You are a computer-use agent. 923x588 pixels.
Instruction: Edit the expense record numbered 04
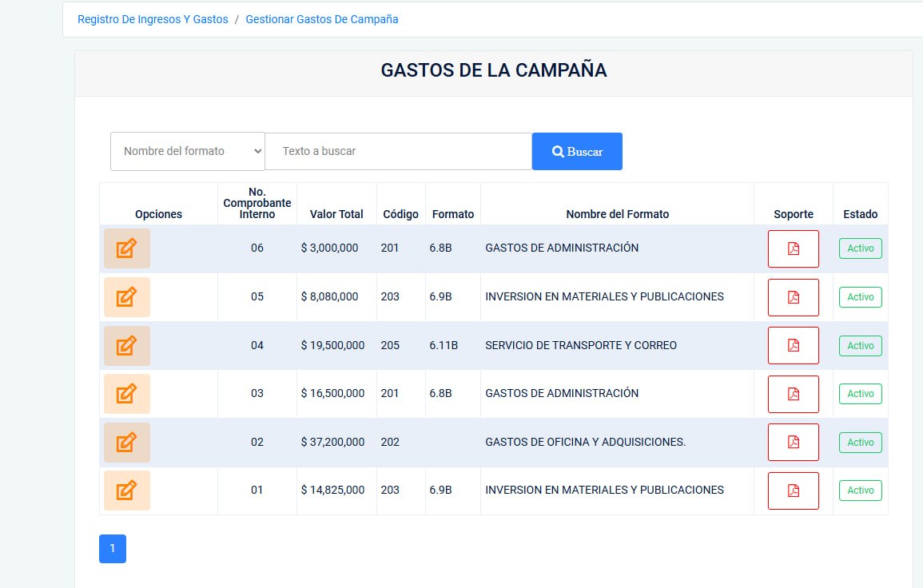[127, 345]
